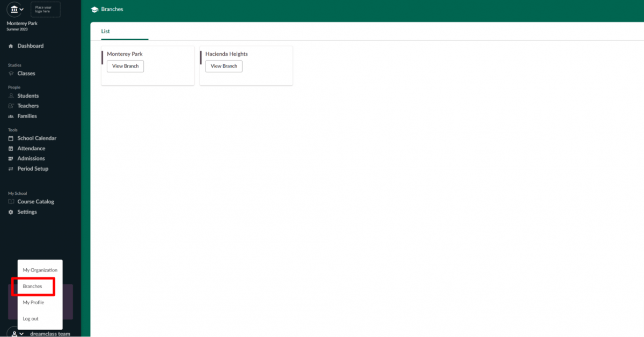
Task: Select Branches from the user popup menu
Action: tap(32, 287)
